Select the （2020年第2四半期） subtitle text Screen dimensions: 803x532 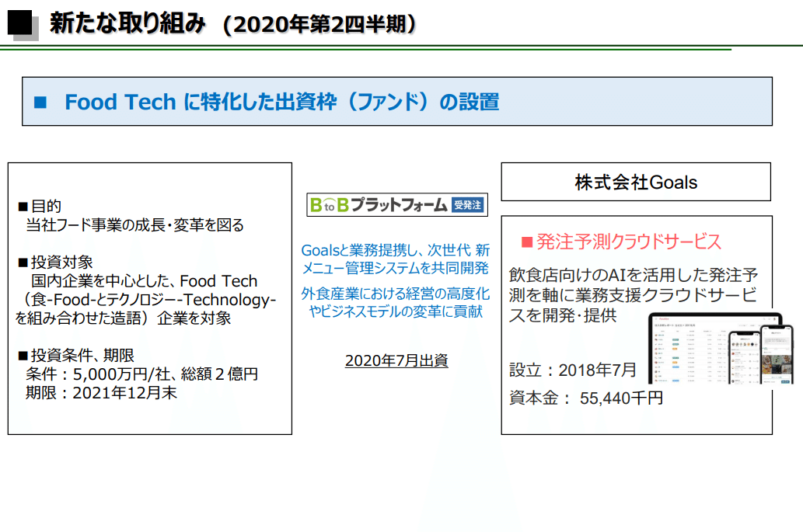pos(320,24)
